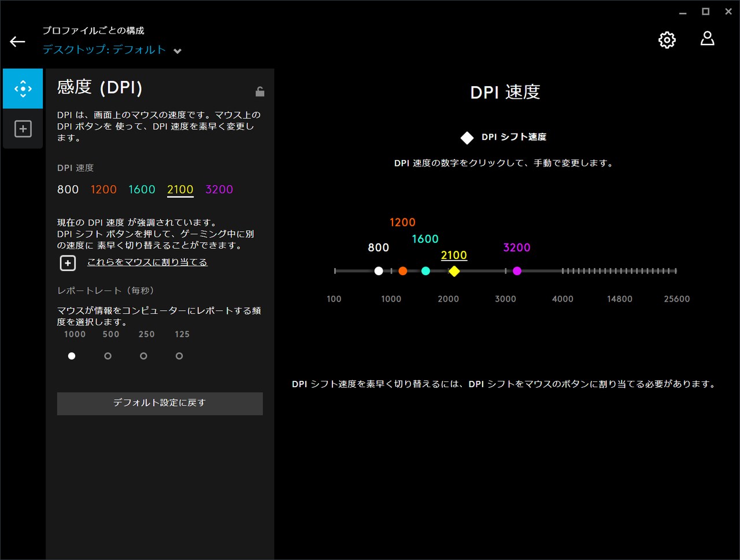Enable the 125 report rate option
740x560 pixels.
pos(179,356)
